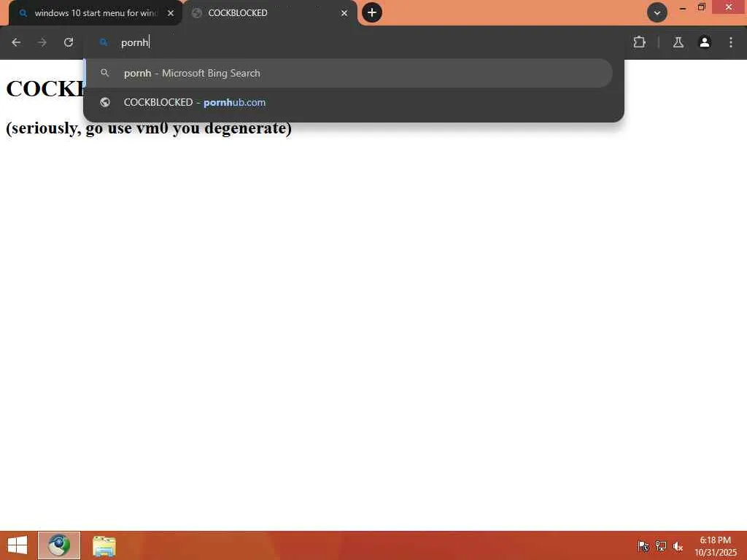Choose the Microsoft Bing Search suggestion

349,74
